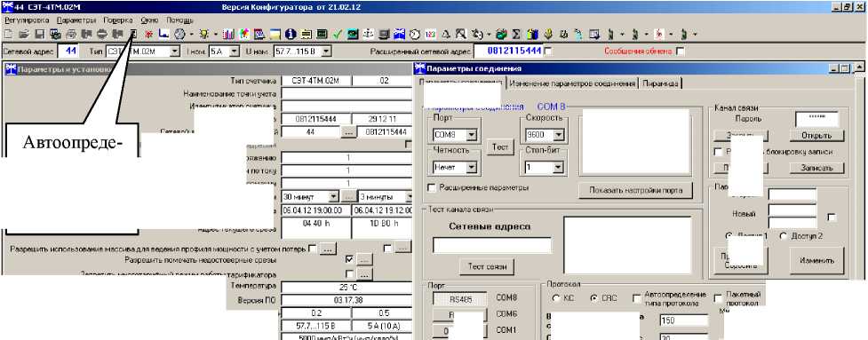Open the Поверка menu

[118, 20]
